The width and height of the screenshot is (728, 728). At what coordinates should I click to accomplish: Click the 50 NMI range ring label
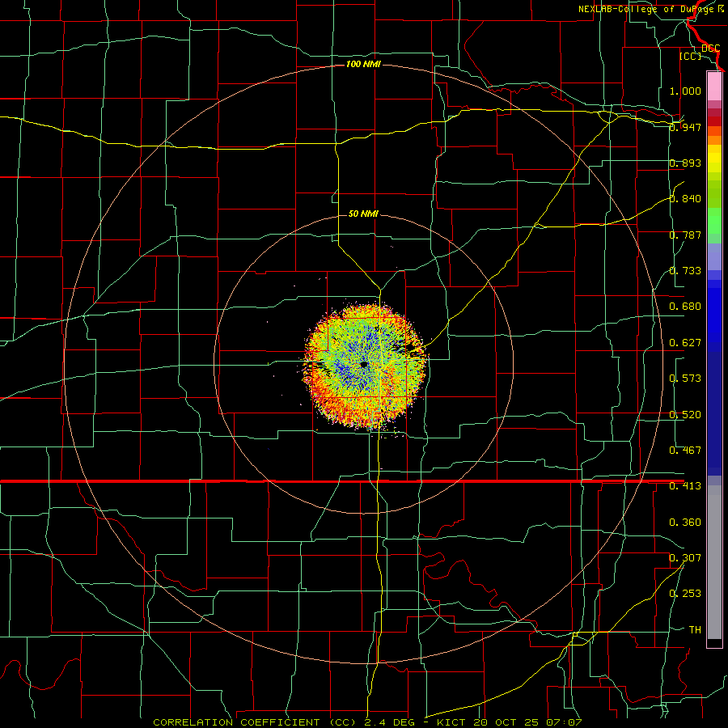click(x=363, y=214)
